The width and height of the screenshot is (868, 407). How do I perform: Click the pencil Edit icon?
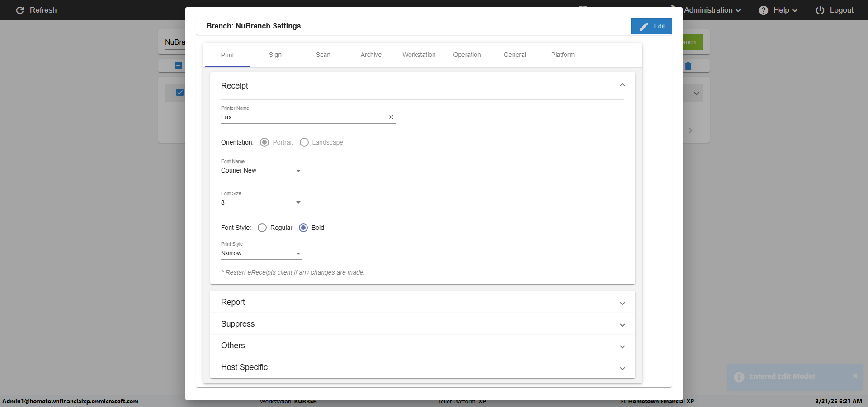644,27
